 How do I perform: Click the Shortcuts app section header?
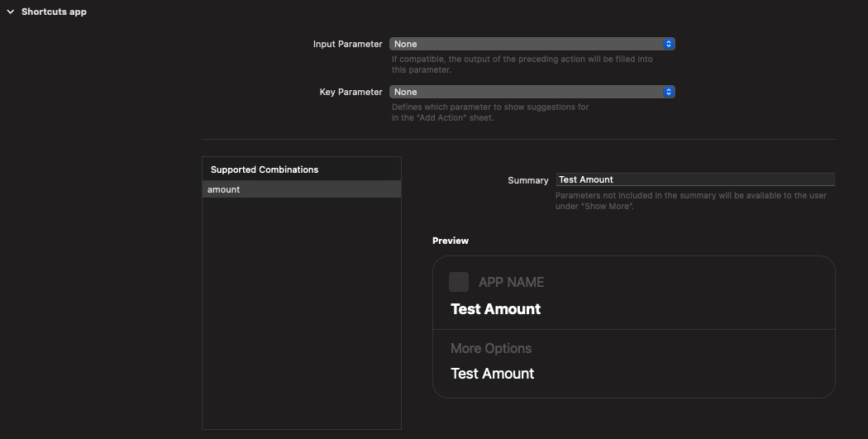[x=54, y=12]
